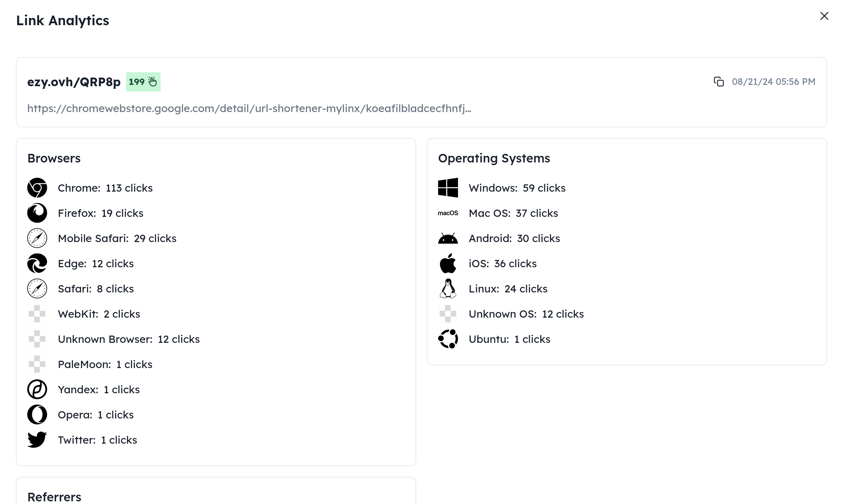Click the Unknown OS placeholder icon
The height and width of the screenshot is (504, 843).
point(448,313)
